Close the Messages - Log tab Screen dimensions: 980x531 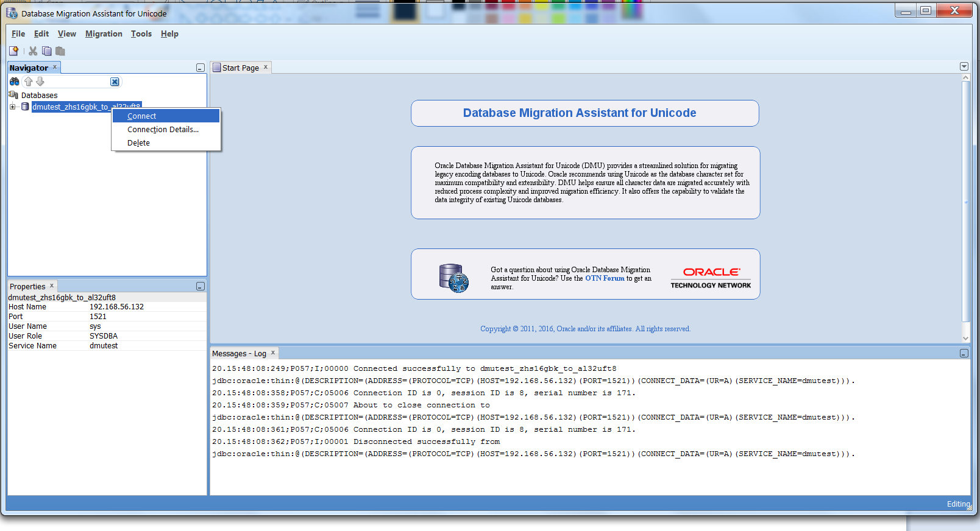[273, 353]
